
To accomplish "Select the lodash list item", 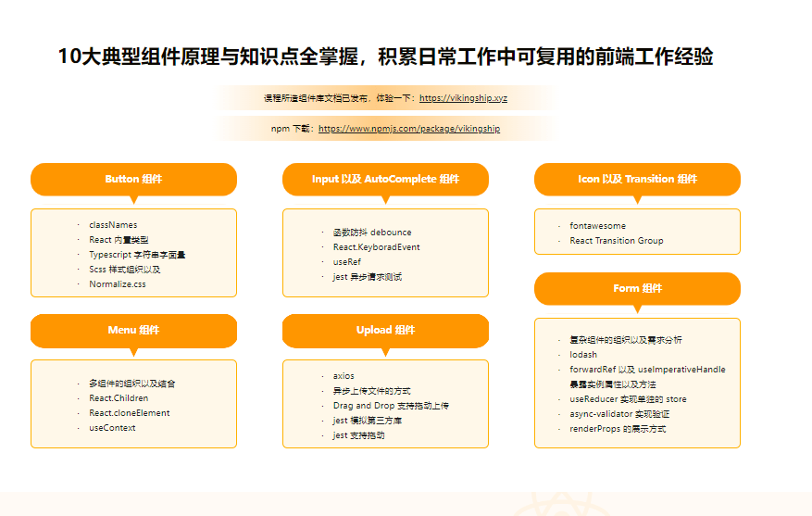I will [583, 355].
